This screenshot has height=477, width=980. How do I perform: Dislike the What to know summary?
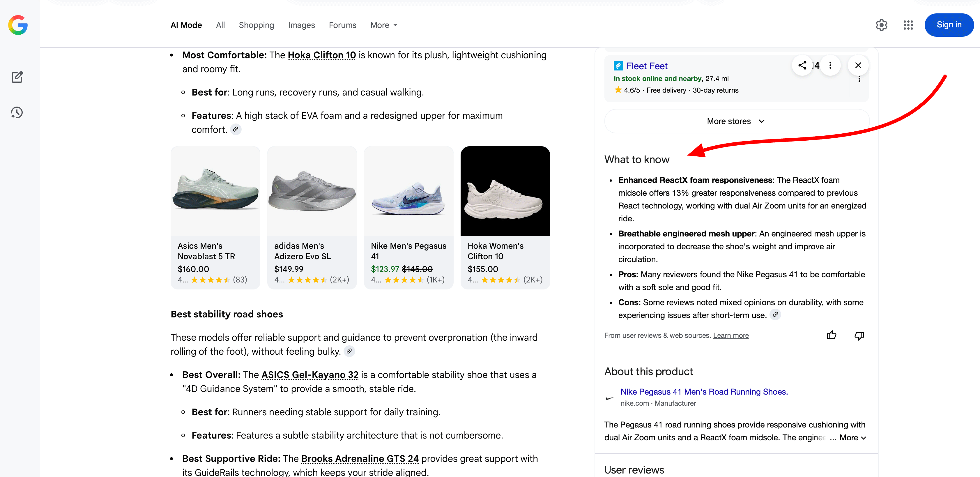pos(859,335)
